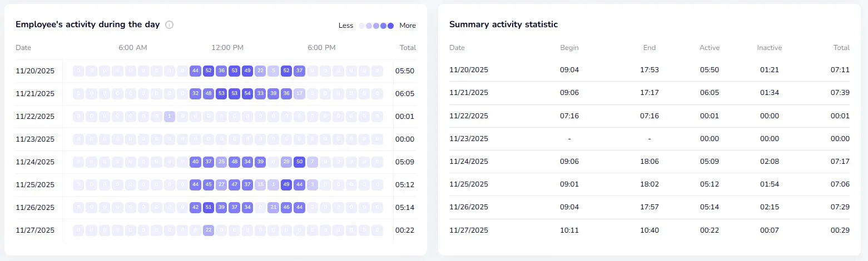Select the 21 activity cell on 11/26/2025
The width and height of the screenshot is (868, 261).
(273, 208)
